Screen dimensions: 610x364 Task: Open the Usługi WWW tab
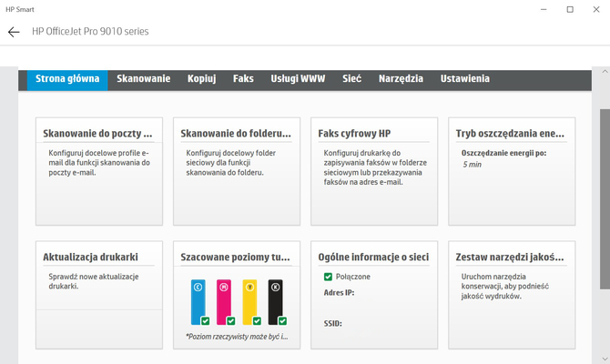click(298, 79)
